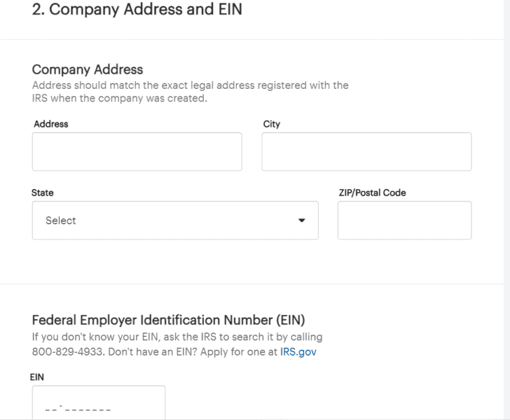
Task: Click the Federal Employer Identification Number heading
Action: pyautogui.click(x=168, y=320)
